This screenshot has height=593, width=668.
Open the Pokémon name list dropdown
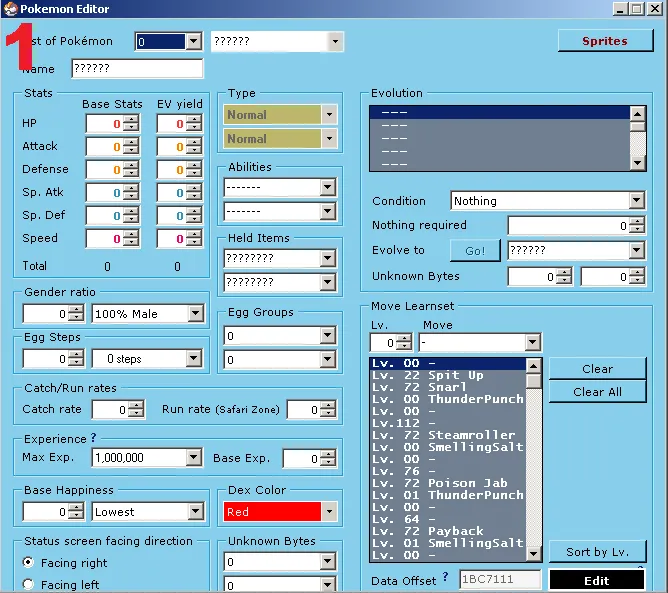pos(335,41)
